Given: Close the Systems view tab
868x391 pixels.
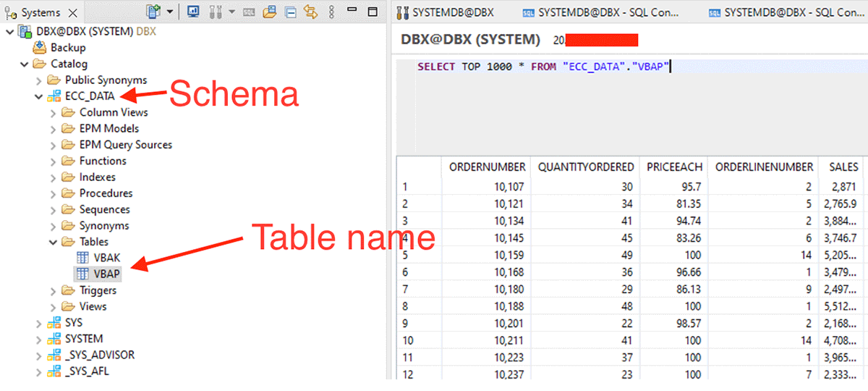Looking at the screenshot, I should (x=73, y=12).
